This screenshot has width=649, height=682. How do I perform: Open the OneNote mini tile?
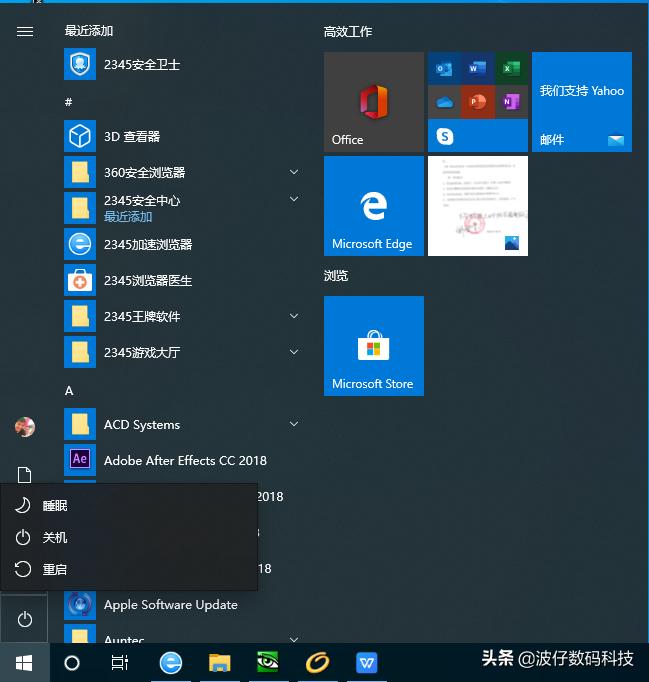[x=511, y=102]
